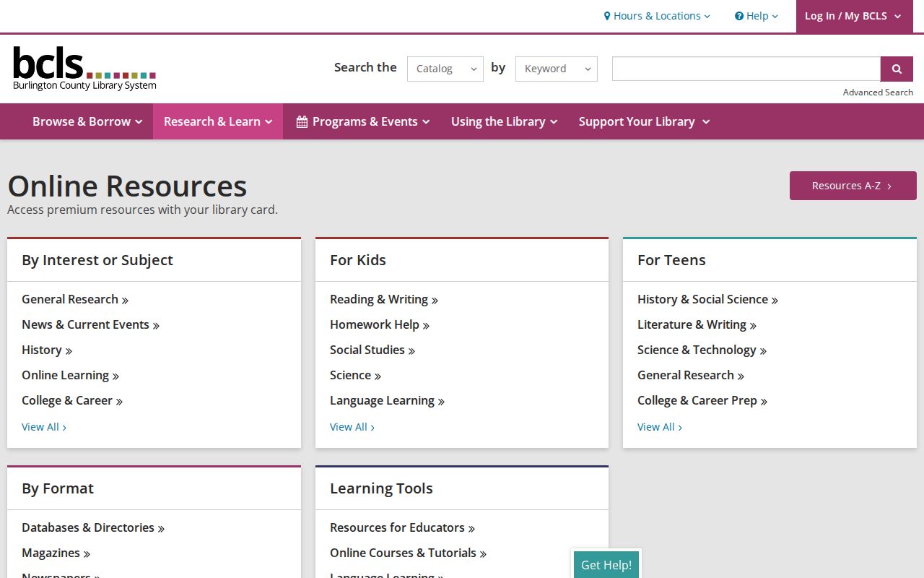Open the Research & Learn menu

tap(218, 121)
